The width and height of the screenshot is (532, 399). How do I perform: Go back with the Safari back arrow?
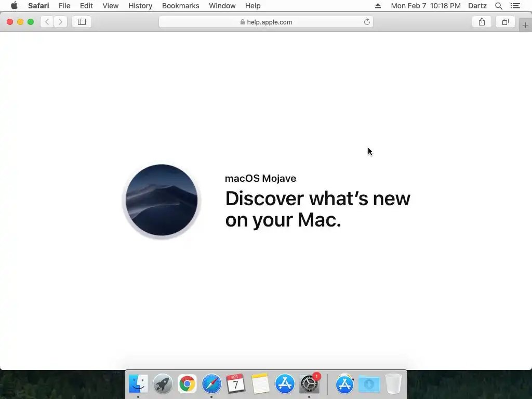47,22
